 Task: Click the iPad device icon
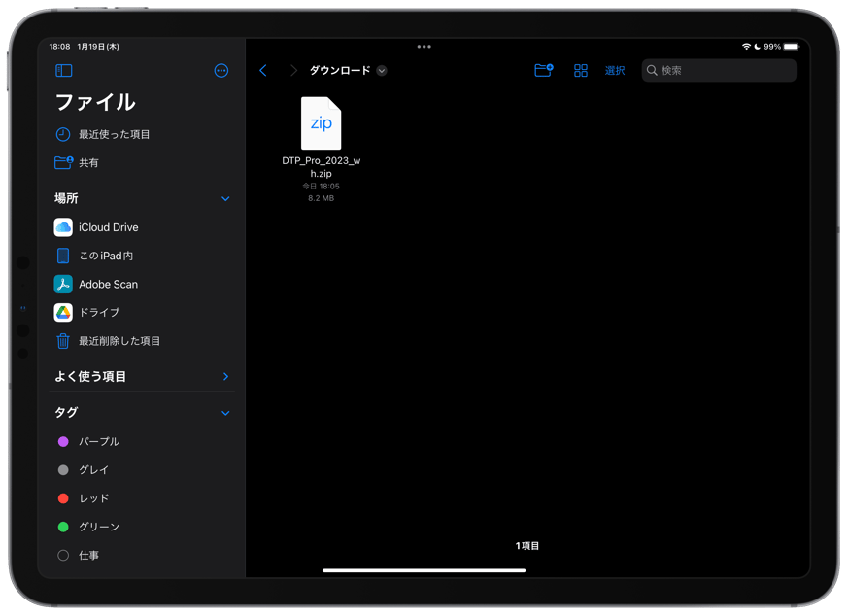63,256
